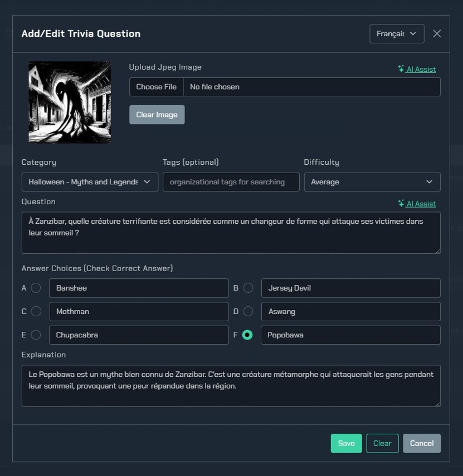The image size is (463, 476).
Task: Save the trivia question
Action: click(x=346, y=443)
